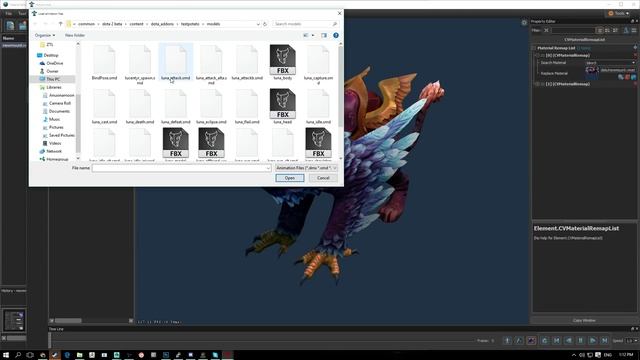Screen dimensions: 640x360
Task: Go up one folder level
Action: coord(60,24)
